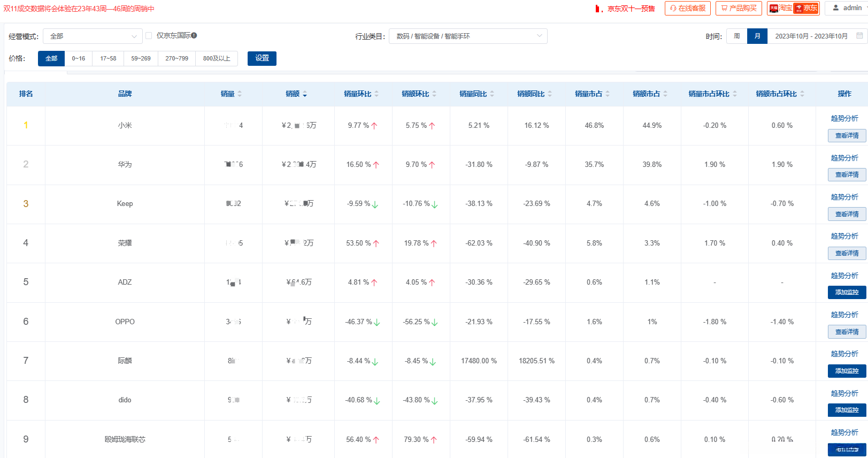Switch platform to 淘宝
868x458 pixels.
pos(781,8)
